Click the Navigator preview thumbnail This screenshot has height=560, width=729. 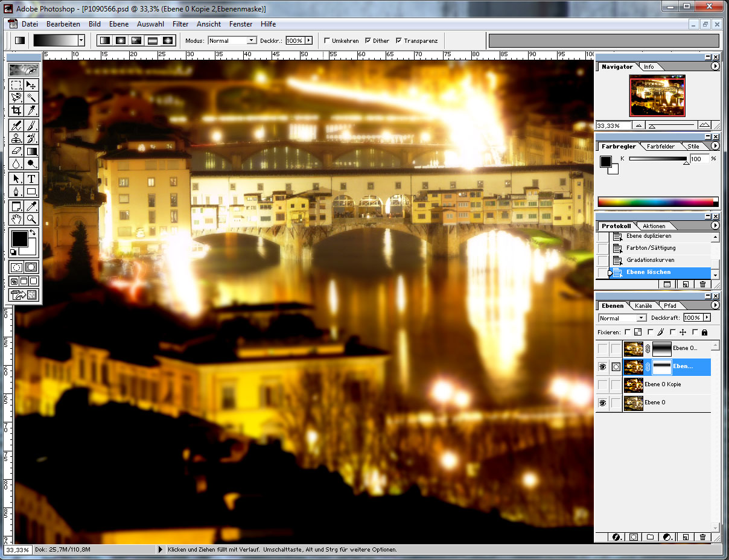point(657,96)
